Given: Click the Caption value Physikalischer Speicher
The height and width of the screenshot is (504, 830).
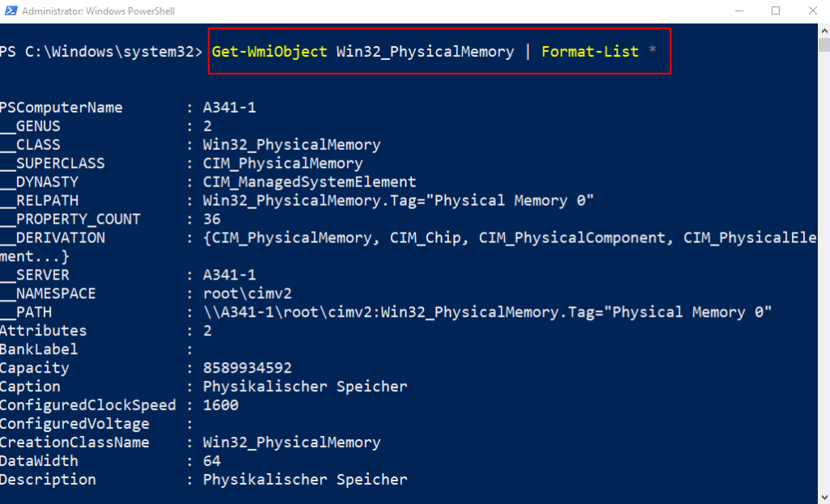Looking at the screenshot, I should 305,386.
